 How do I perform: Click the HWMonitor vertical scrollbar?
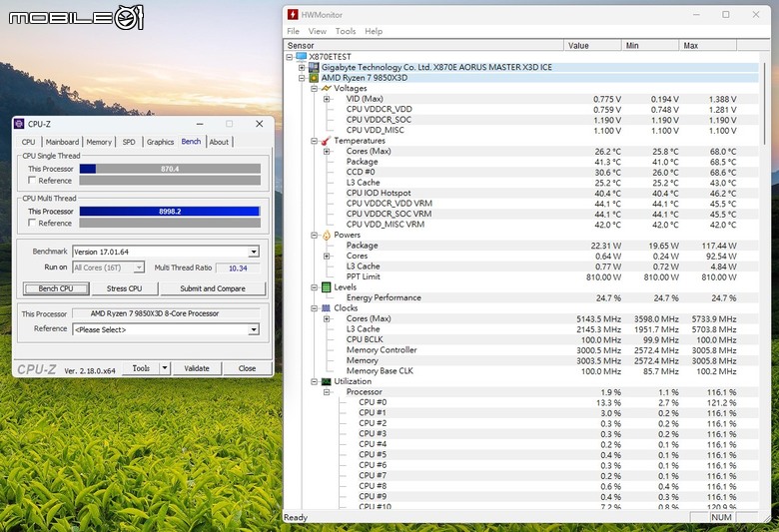tap(765, 105)
